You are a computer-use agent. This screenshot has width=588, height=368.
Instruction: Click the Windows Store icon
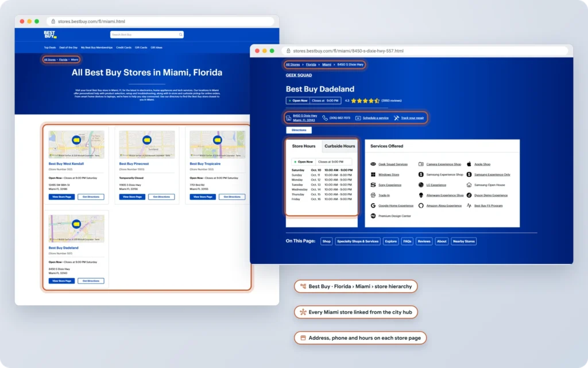[x=373, y=175]
